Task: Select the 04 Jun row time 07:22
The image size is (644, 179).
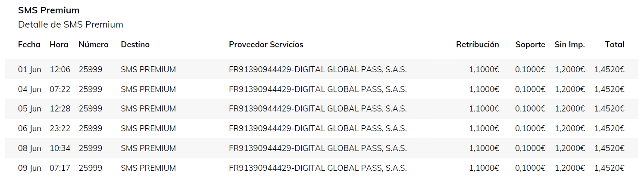Action: pyautogui.click(x=60, y=89)
